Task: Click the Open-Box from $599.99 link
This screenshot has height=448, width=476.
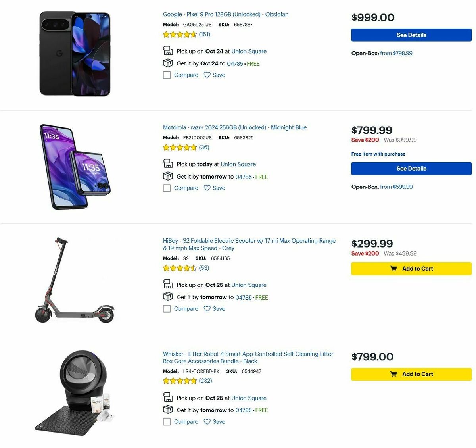Action: (x=397, y=187)
